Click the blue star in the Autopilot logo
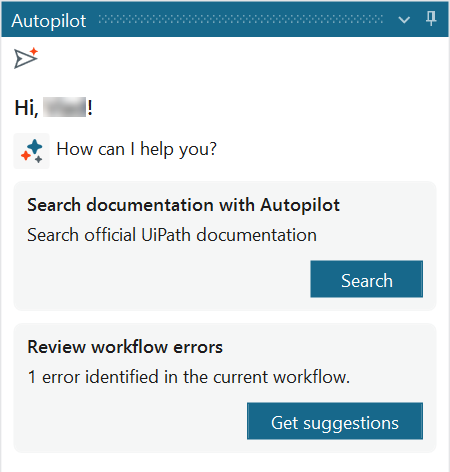The image size is (450, 472). click(x=35, y=146)
